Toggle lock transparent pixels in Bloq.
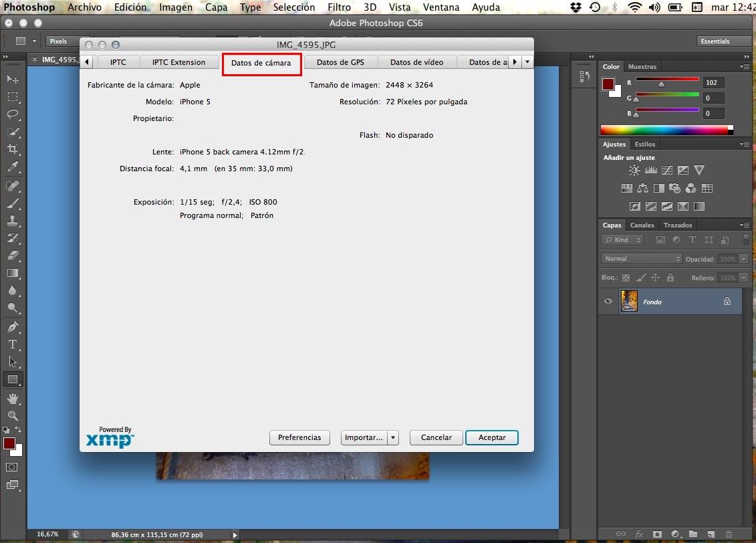 [626, 278]
